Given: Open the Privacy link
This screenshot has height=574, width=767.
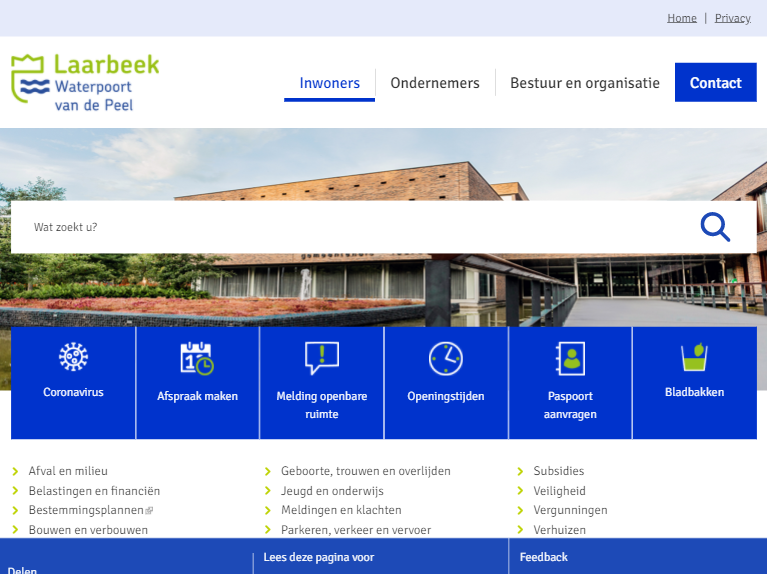Looking at the screenshot, I should [732, 18].
